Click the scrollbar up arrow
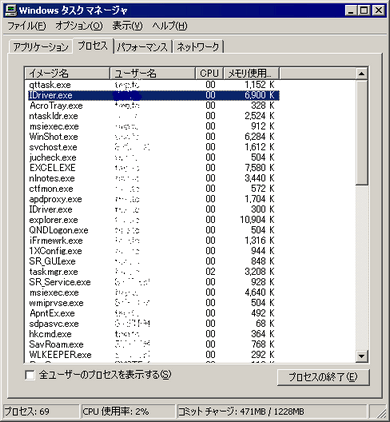390x422 pixels. tap(362, 74)
